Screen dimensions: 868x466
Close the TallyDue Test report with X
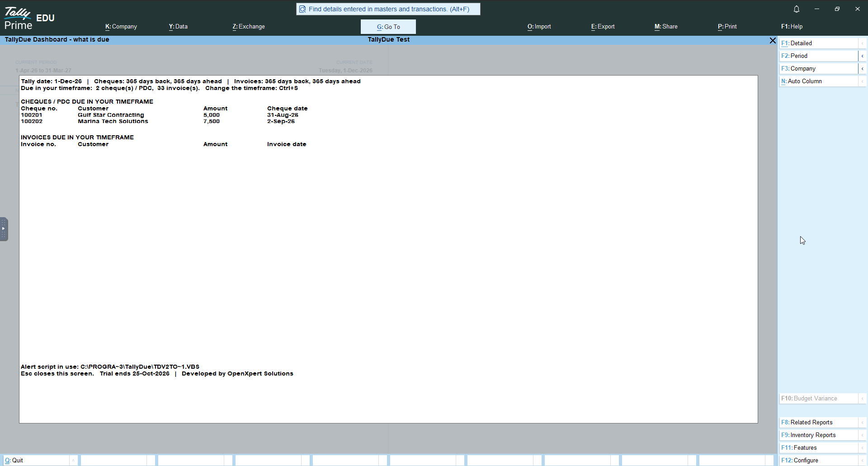coord(773,40)
